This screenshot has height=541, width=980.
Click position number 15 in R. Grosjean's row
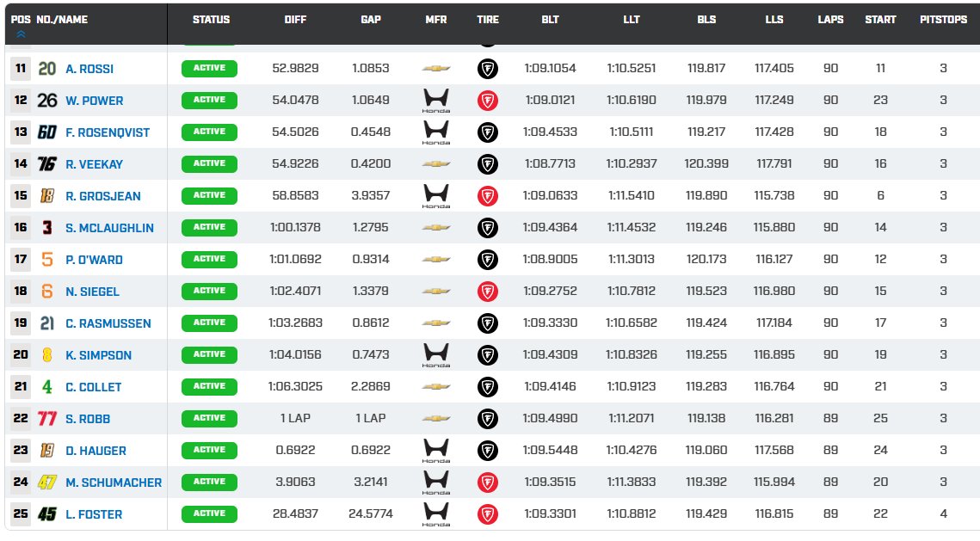click(21, 195)
